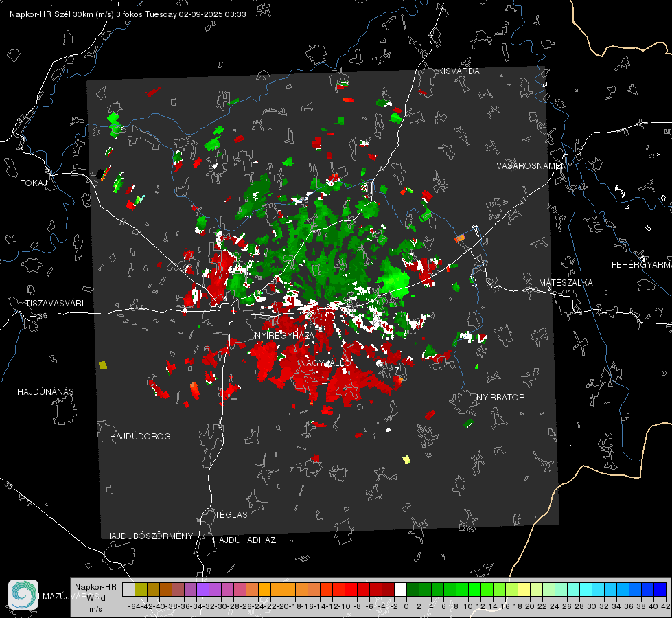672x618 pixels.
Task: Click the HAJDÚBÖSZÖRMÉNY town label
Action: pos(149,536)
